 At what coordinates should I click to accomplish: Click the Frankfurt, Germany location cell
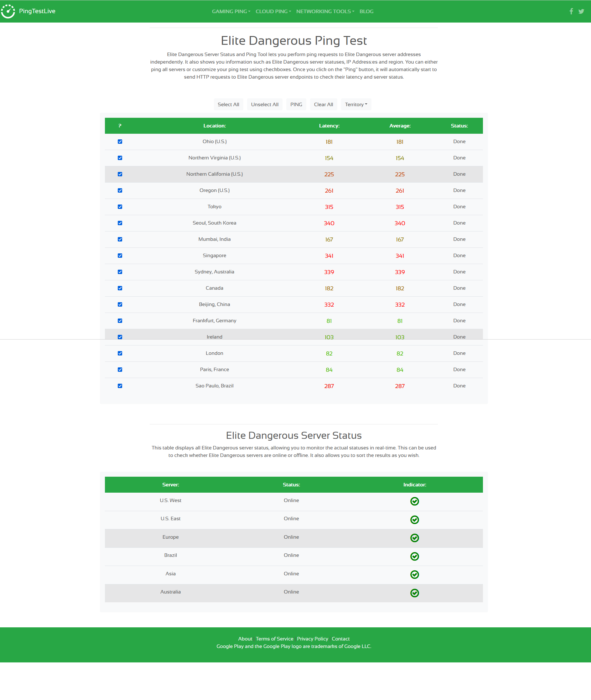[215, 321]
